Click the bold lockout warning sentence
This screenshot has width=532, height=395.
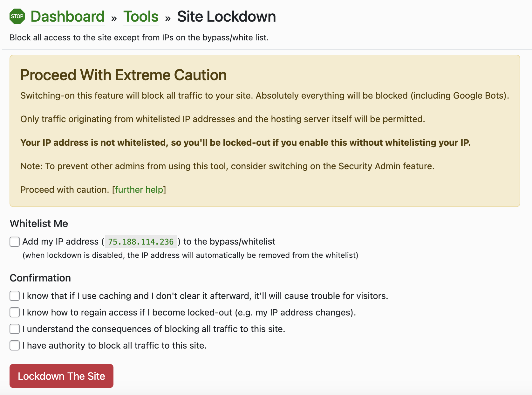coord(245,142)
